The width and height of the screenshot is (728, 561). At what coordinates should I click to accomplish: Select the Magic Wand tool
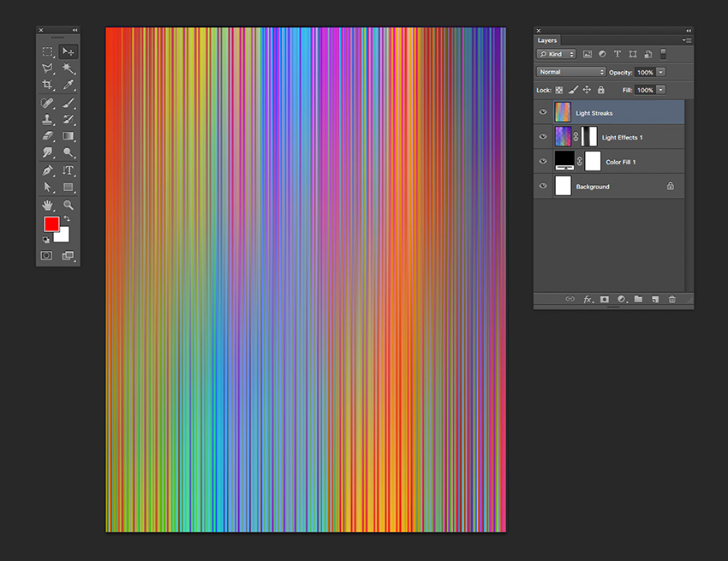pos(69,69)
